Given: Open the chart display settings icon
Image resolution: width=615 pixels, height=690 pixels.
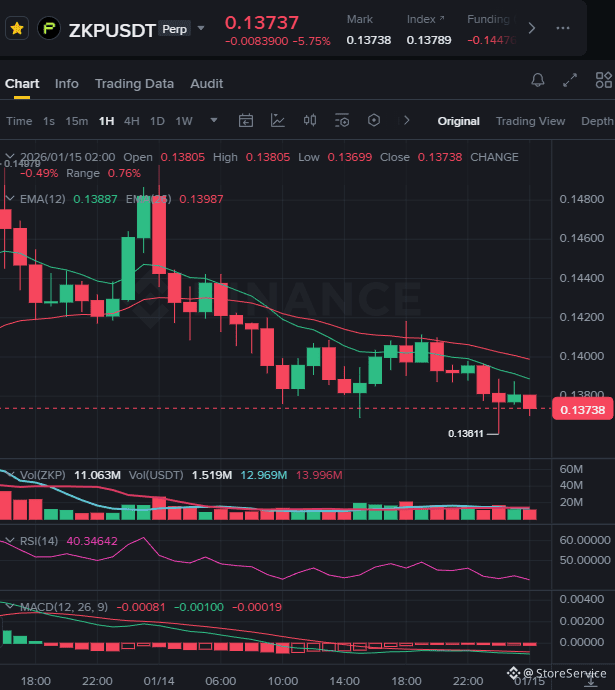Looking at the screenshot, I should (x=342, y=120).
